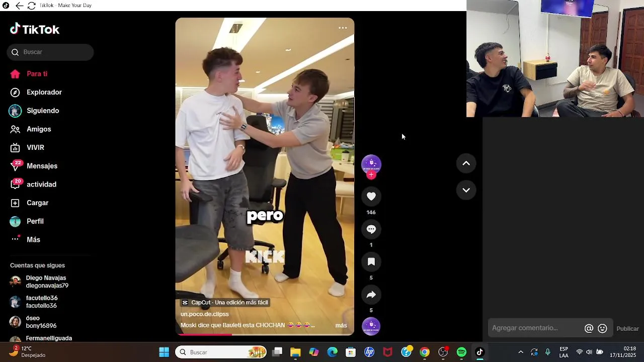Open Copilot from the taskbar

(314, 352)
